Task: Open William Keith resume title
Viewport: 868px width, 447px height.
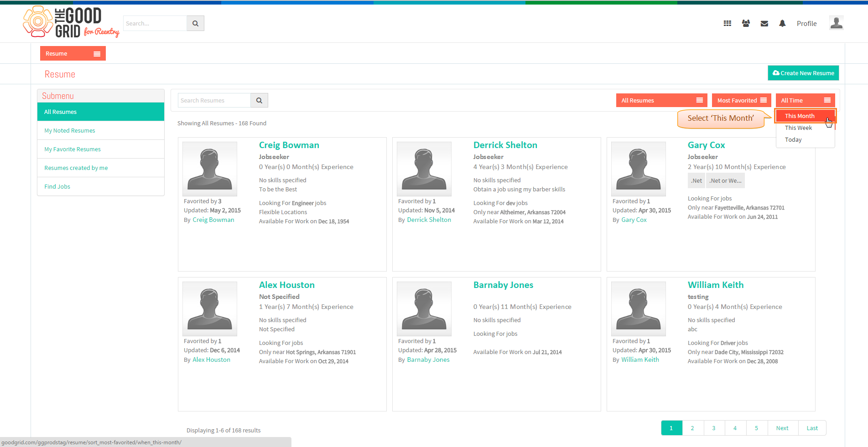Action: point(716,285)
